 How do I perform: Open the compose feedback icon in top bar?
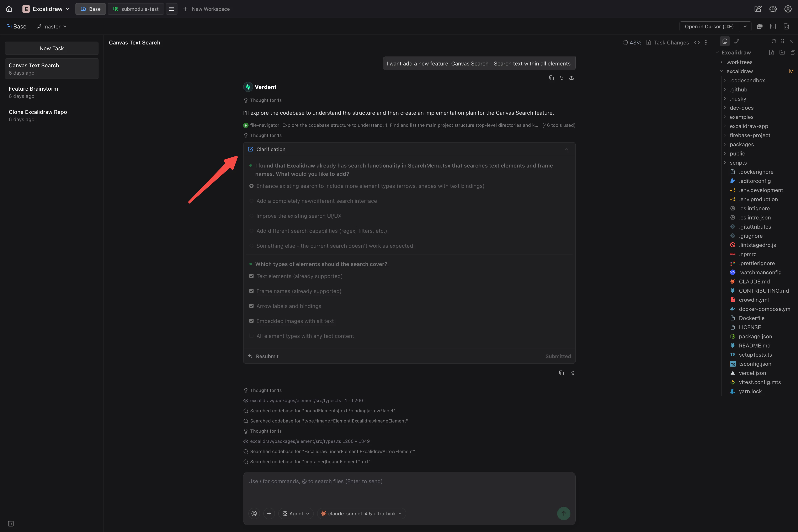click(x=758, y=9)
